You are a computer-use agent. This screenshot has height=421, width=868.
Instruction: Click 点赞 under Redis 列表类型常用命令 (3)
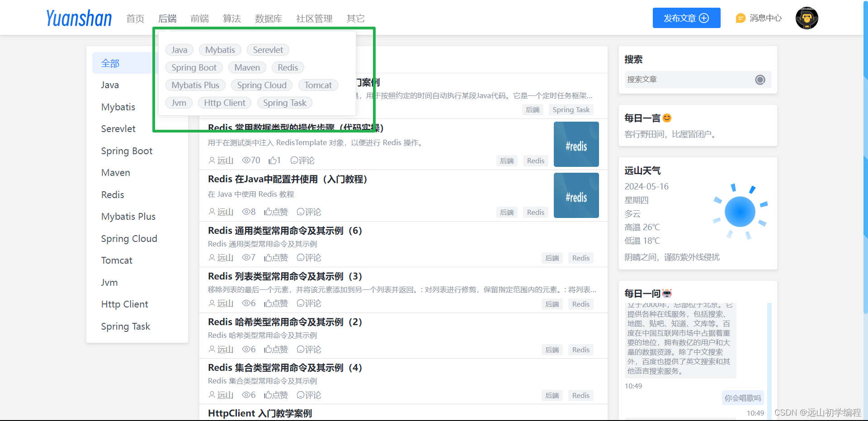pos(276,303)
